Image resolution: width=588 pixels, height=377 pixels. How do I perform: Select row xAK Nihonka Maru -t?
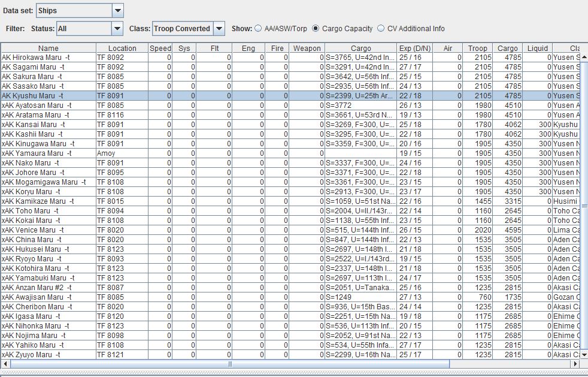point(290,325)
